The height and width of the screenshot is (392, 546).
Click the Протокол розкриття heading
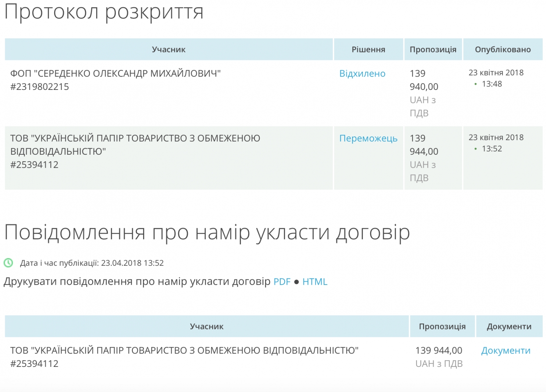[x=104, y=12]
